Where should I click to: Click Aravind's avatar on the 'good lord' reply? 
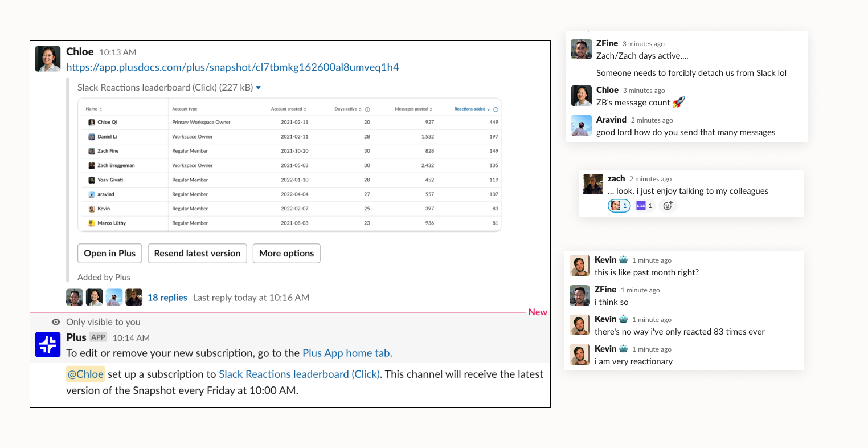click(582, 125)
